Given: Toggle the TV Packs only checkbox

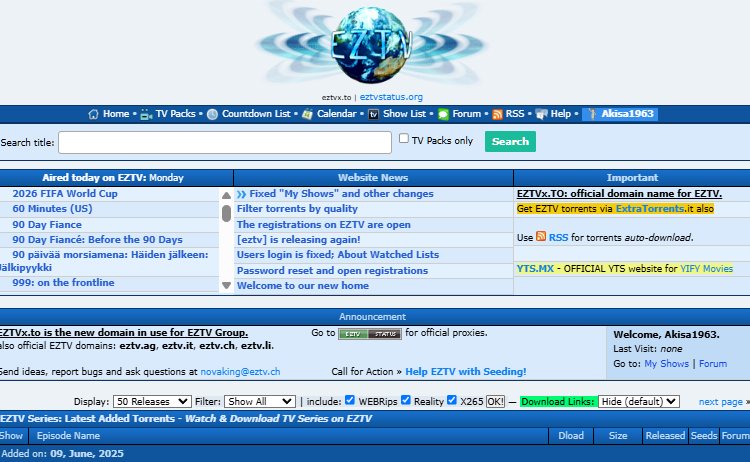Looking at the screenshot, I should pos(404,138).
